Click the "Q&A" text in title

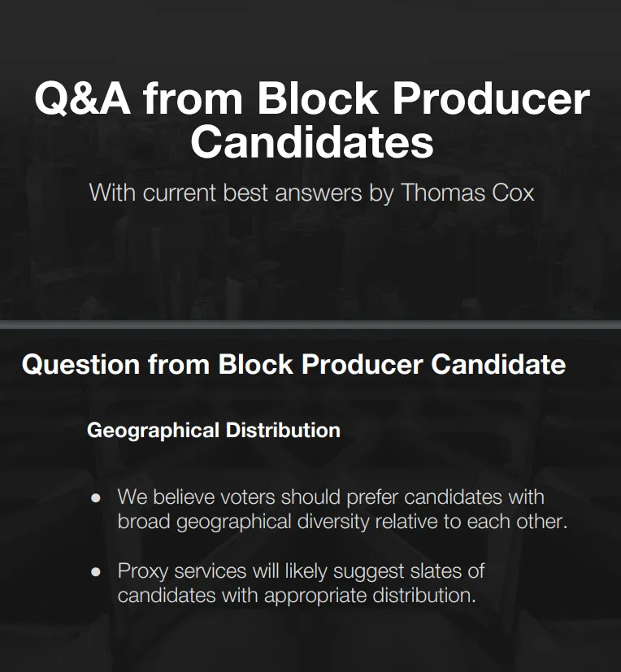click(82, 98)
